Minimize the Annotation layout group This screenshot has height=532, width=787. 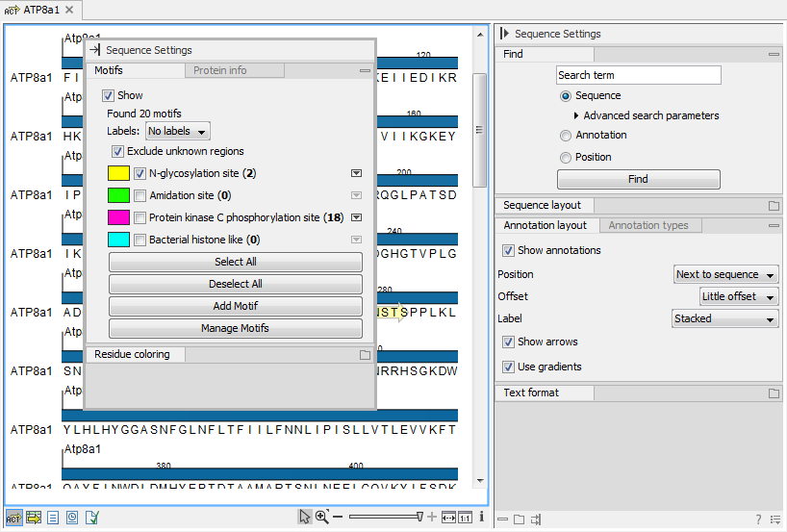(774, 226)
